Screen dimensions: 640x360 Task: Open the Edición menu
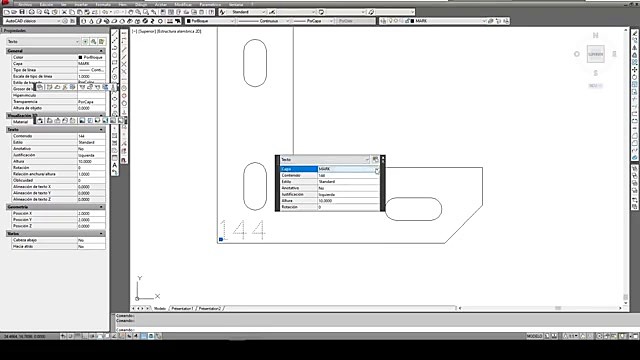pos(46,4)
